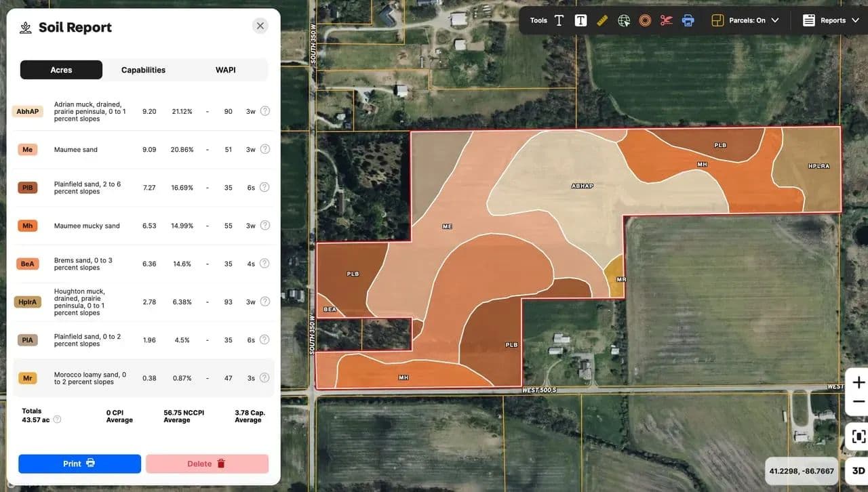Viewport: 868px width, 492px height.
Task: Switch to the WAPI tab
Action: [x=226, y=70]
